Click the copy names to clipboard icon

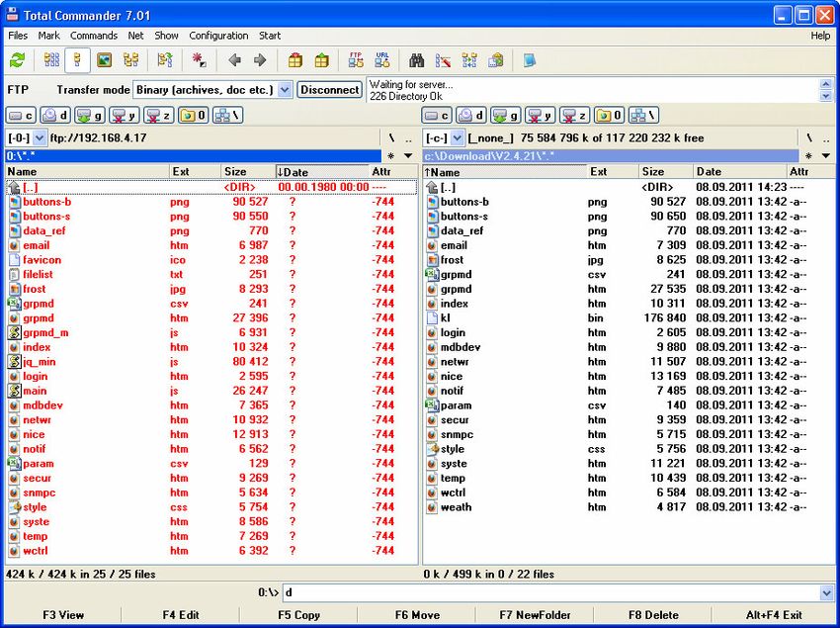(x=496, y=60)
